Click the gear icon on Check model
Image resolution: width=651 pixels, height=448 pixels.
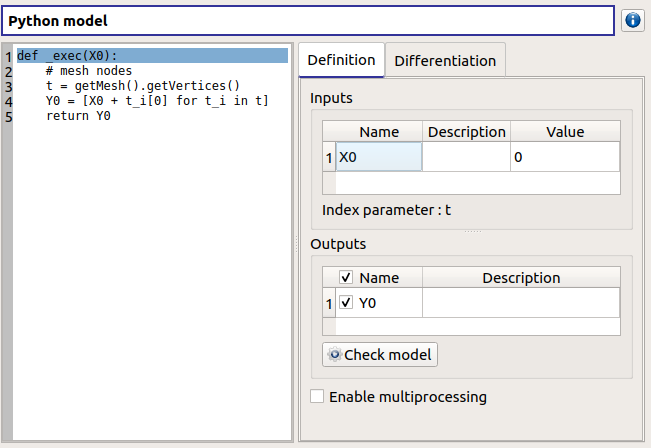(334, 355)
